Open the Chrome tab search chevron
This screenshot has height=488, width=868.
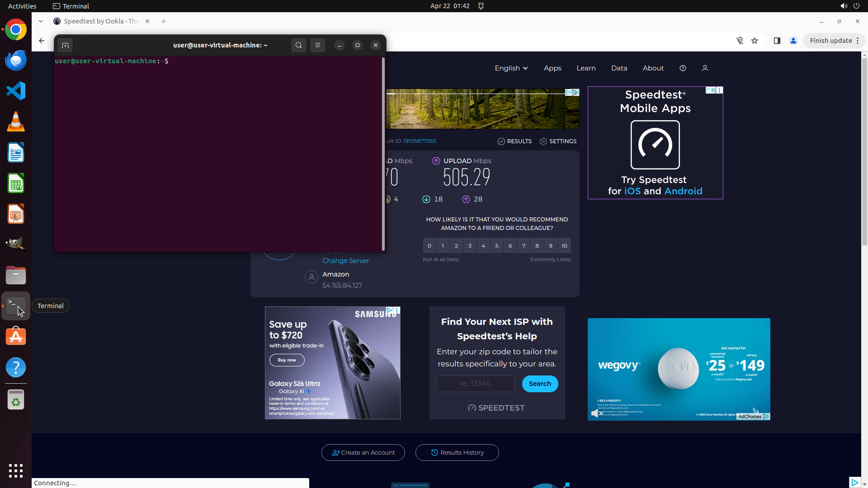41,21
